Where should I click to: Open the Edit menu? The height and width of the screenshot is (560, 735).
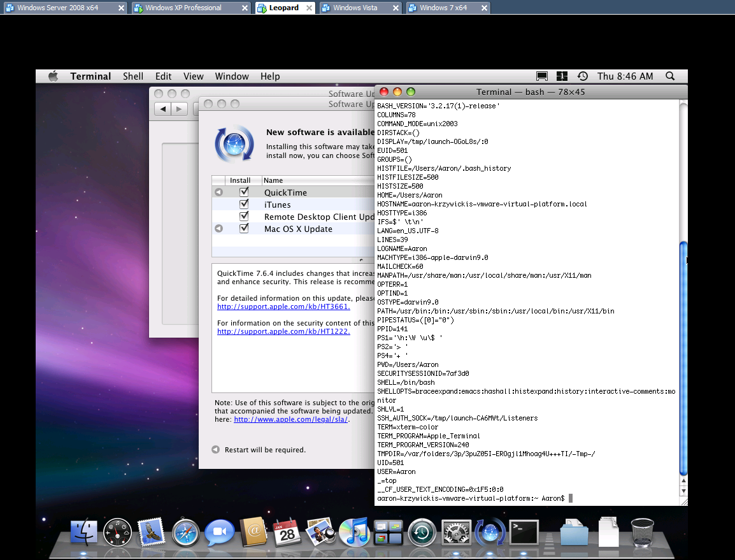[163, 76]
